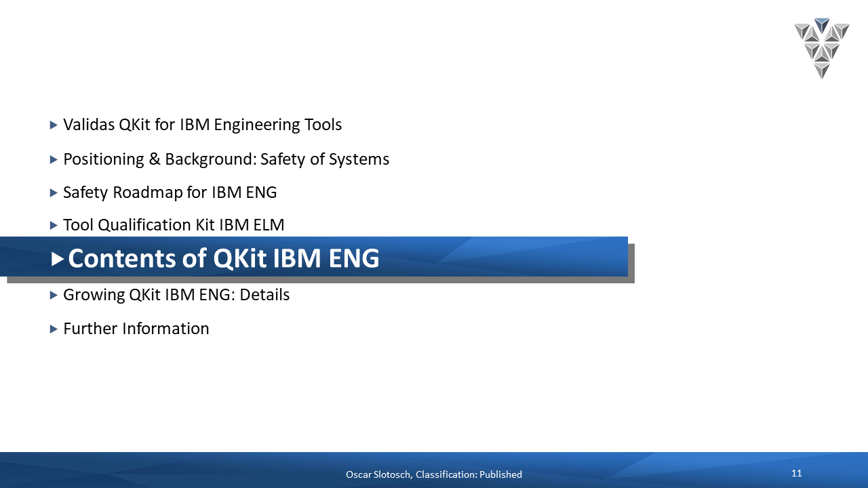This screenshot has width=868, height=488.
Task: Click bullet arrow before 'Positioning & Background'
Action: [54, 159]
